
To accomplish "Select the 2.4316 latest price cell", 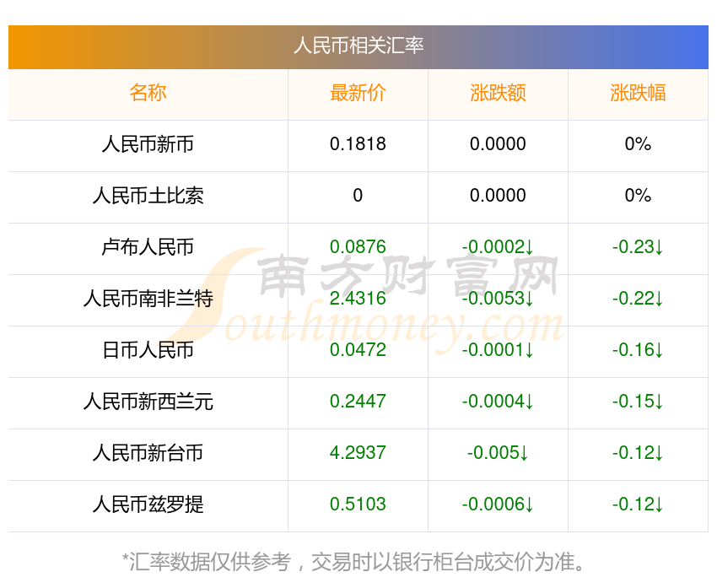I will (358, 299).
